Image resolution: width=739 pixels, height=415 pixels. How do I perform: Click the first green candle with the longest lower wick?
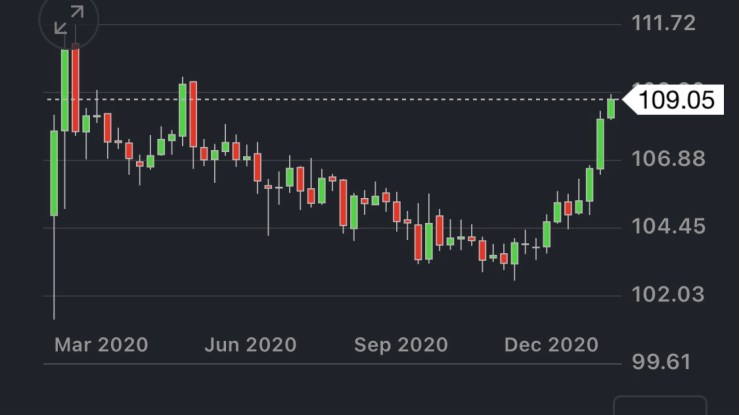click(x=54, y=172)
